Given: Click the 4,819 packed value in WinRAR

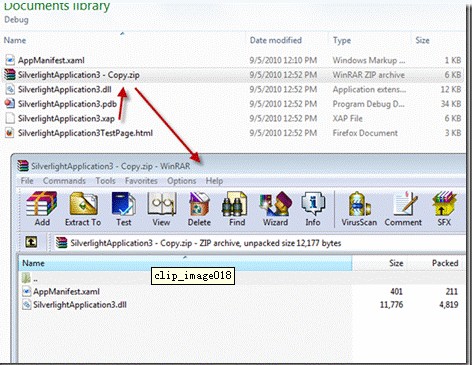Looking at the screenshot, I should [x=449, y=305].
